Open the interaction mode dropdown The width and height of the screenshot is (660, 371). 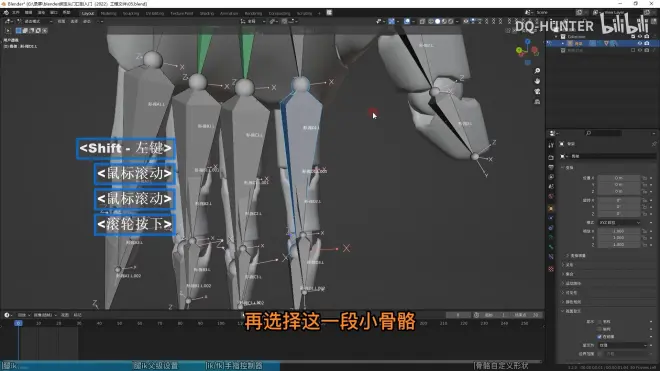pyautogui.click(x=35, y=21)
